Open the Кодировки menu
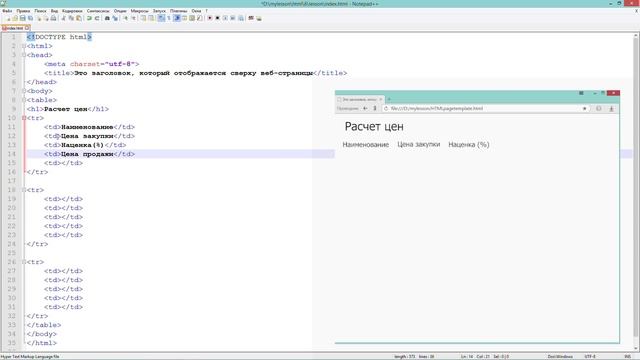This screenshot has width=640, height=360. [72, 11]
